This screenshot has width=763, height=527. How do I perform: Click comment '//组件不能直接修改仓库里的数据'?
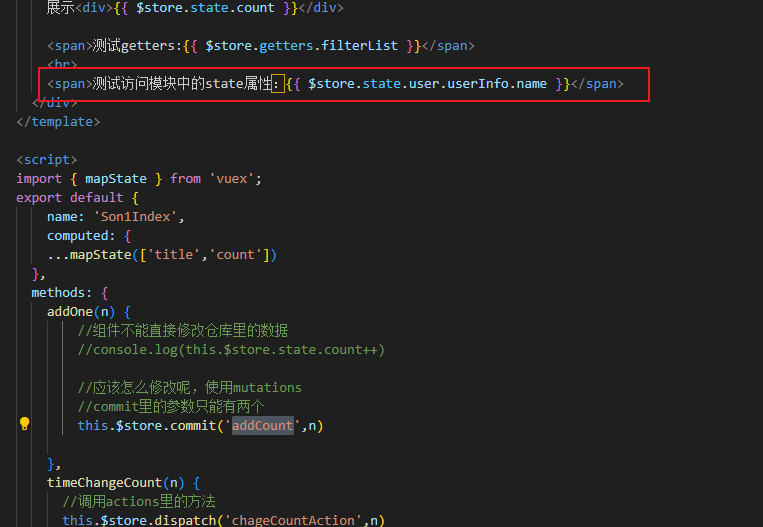[x=183, y=331]
